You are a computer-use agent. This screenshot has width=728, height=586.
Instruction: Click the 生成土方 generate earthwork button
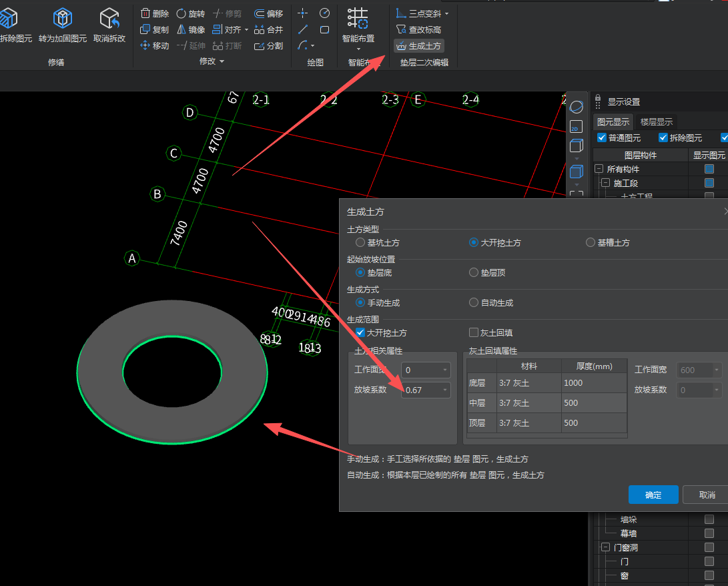click(x=419, y=45)
